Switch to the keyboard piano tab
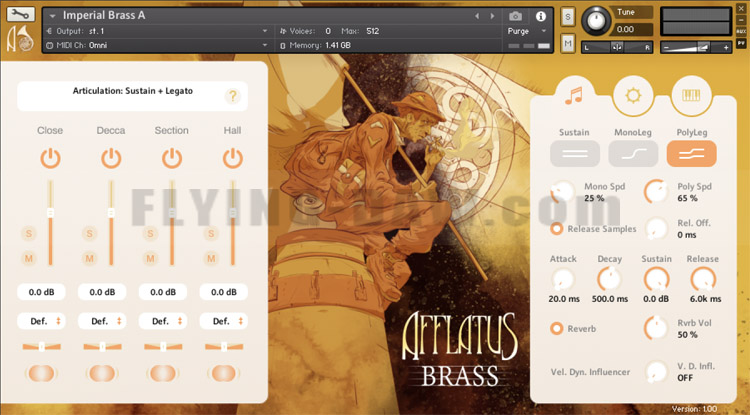This screenshot has width=750, height=415. tap(692, 96)
